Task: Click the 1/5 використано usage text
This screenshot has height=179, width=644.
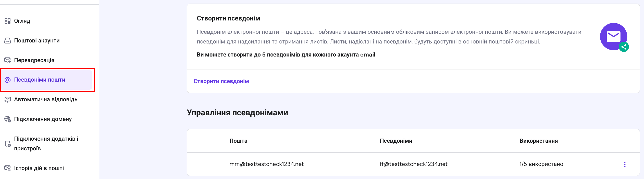Action: pyautogui.click(x=541, y=164)
